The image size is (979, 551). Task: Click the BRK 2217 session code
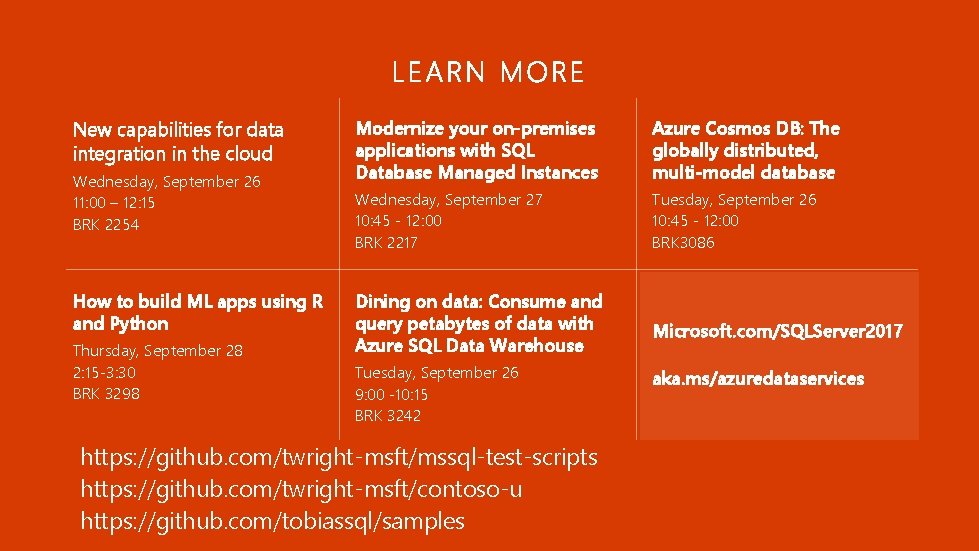[386, 243]
